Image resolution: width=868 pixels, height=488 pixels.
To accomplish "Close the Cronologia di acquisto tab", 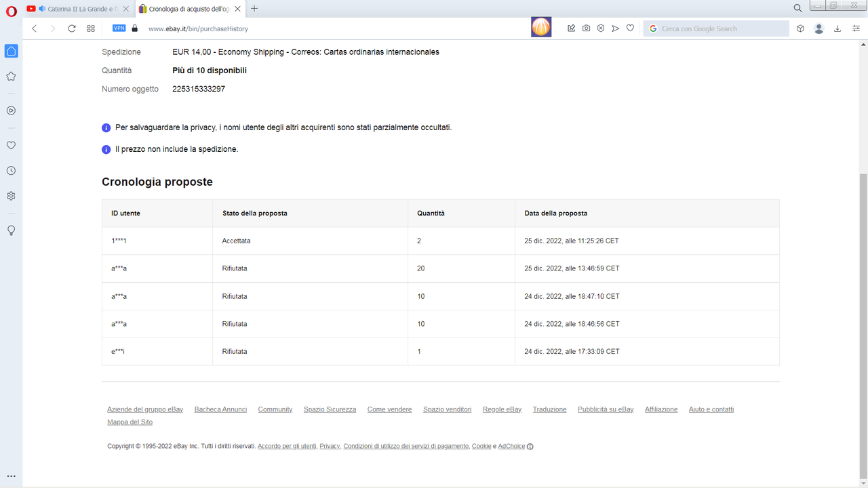I will click(237, 9).
